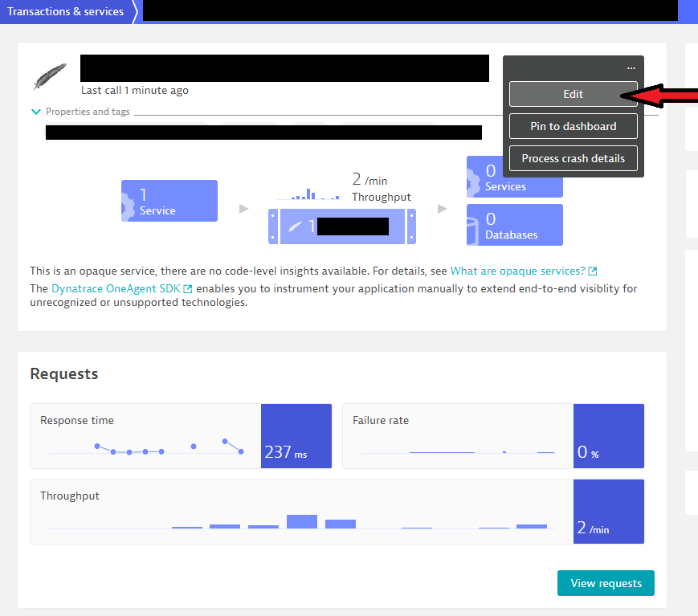The width and height of the screenshot is (698, 616).
Task: Click external link icon after opaque services
Action: [x=593, y=271]
